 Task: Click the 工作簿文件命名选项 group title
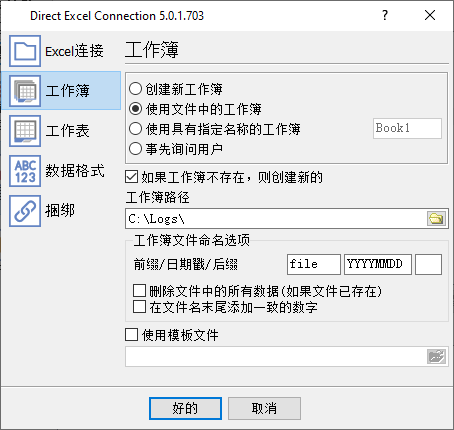coord(192,240)
